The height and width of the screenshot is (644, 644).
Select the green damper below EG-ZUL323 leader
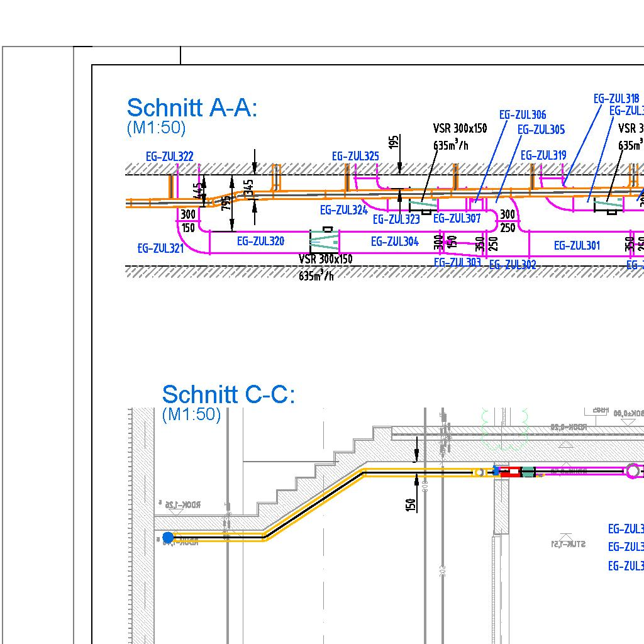point(423,204)
